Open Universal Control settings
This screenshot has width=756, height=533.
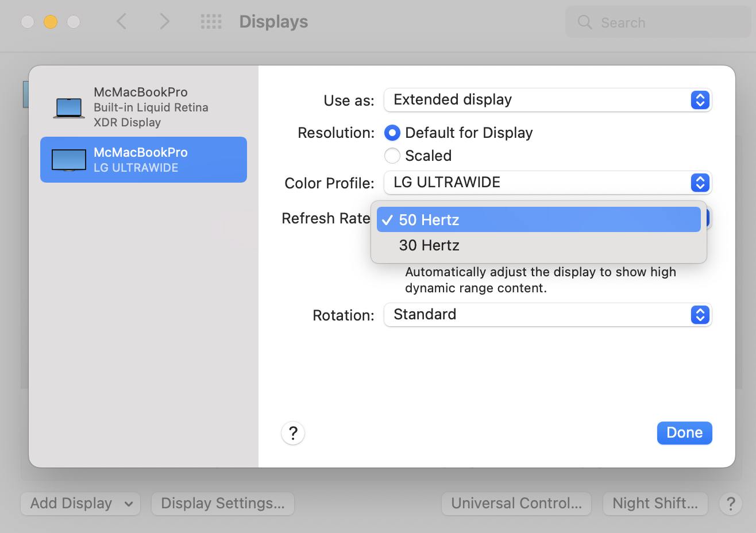point(516,504)
